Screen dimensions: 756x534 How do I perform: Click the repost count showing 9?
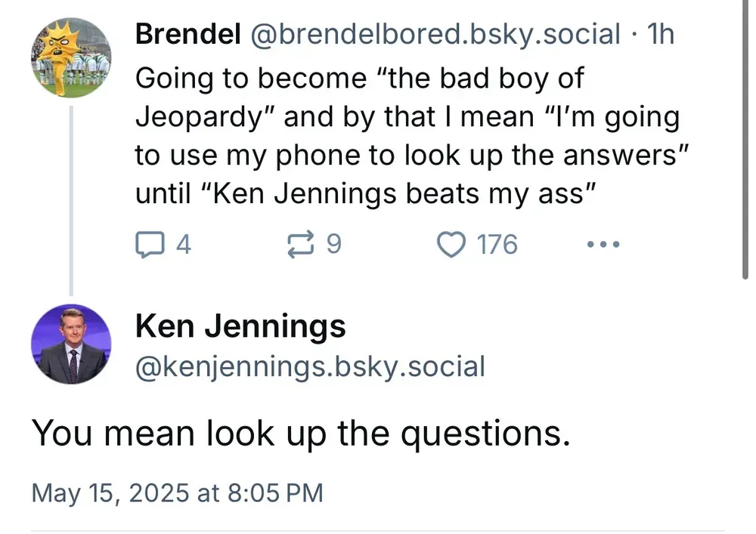(333, 245)
